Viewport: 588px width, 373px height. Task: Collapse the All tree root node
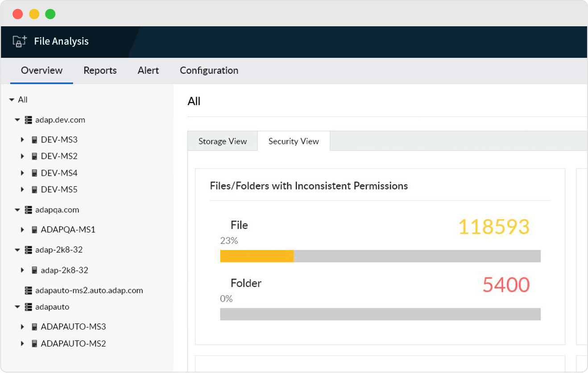point(12,100)
